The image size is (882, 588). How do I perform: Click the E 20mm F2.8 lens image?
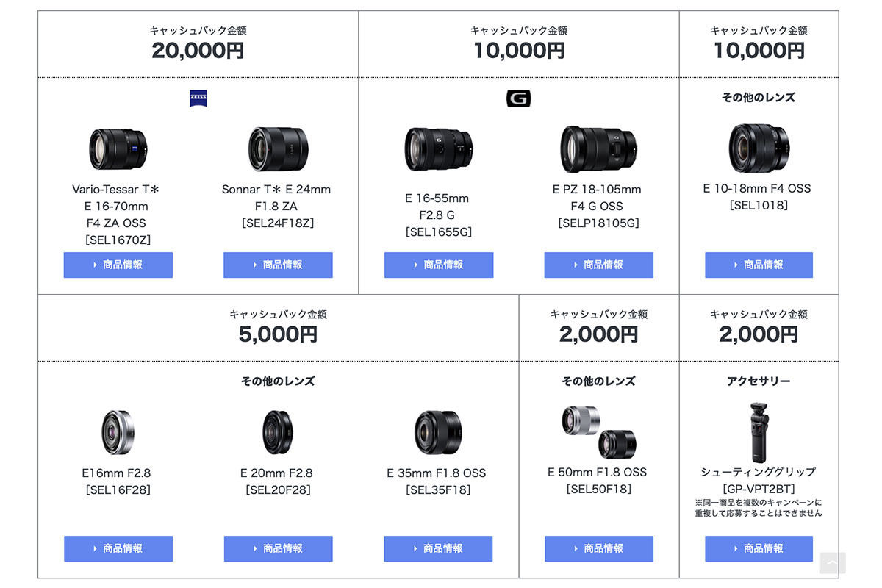(x=277, y=432)
